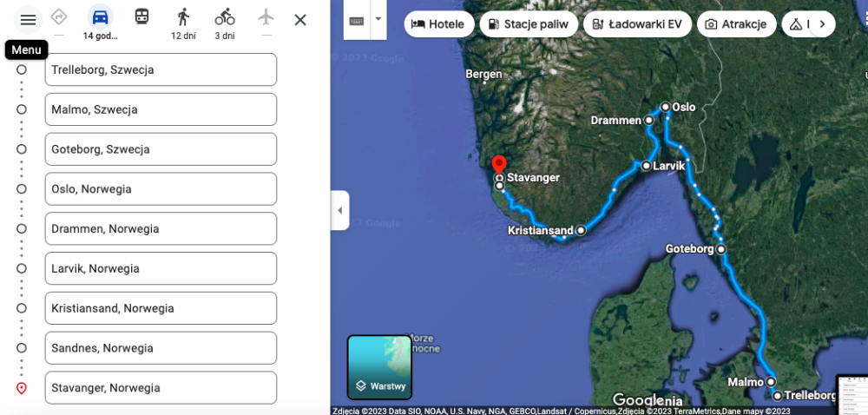This screenshot has height=415, width=868.
Task: Click the Stavanger red destination pin
Action: (x=499, y=166)
